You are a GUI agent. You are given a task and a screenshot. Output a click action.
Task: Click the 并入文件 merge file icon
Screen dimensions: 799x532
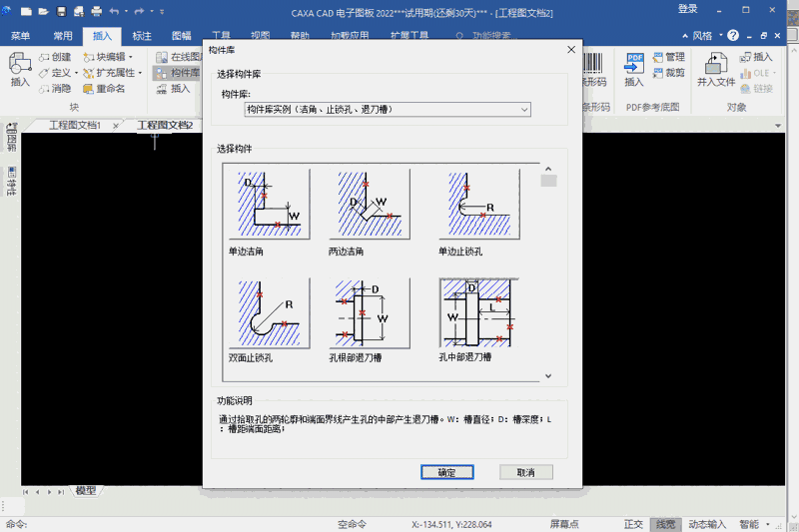coord(715,68)
